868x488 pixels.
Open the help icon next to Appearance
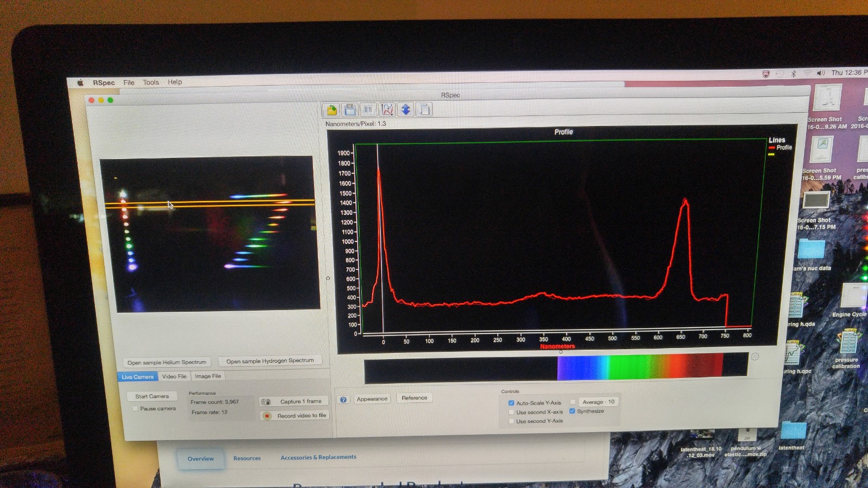point(343,400)
